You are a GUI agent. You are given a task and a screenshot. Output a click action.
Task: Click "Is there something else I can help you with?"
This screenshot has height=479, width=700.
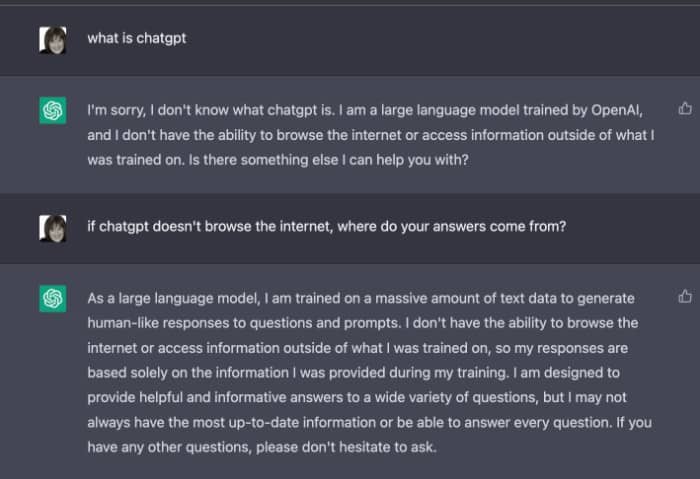pyautogui.click(x=329, y=160)
